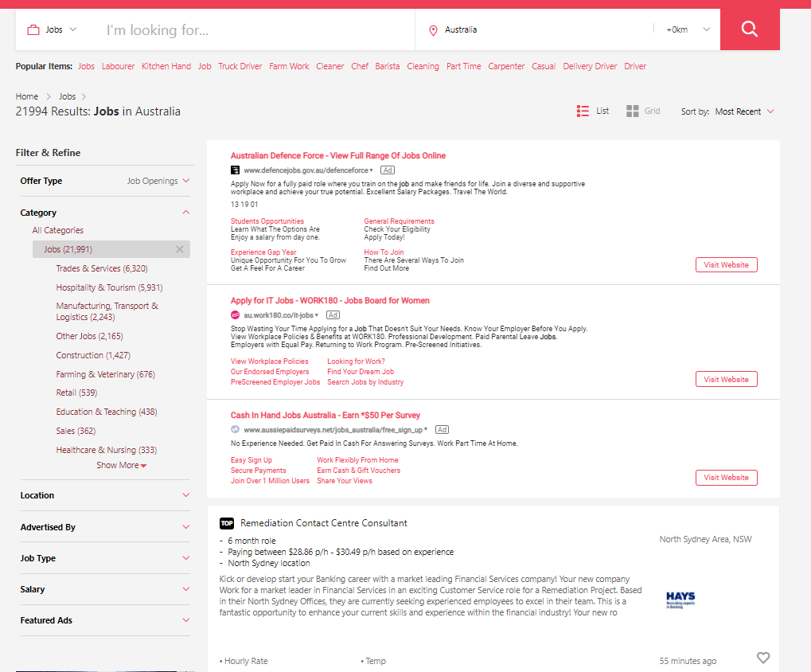The image size is (811, 672).
Task: Select popular item Carpenter
Action: click(506, 66)
